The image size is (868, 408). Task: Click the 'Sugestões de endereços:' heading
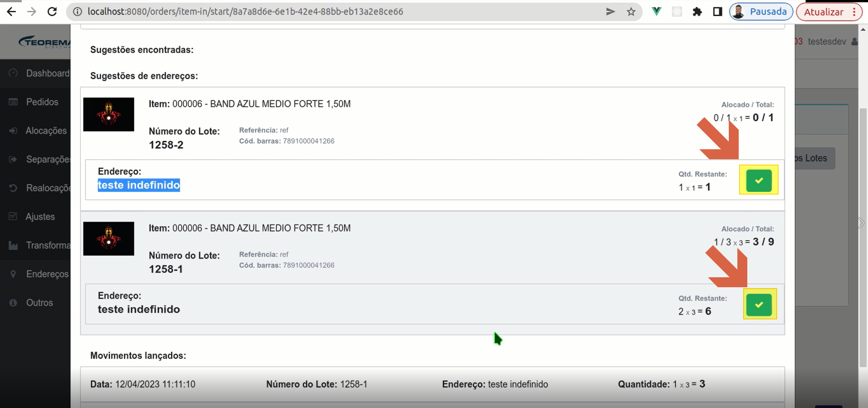(144, 76)
